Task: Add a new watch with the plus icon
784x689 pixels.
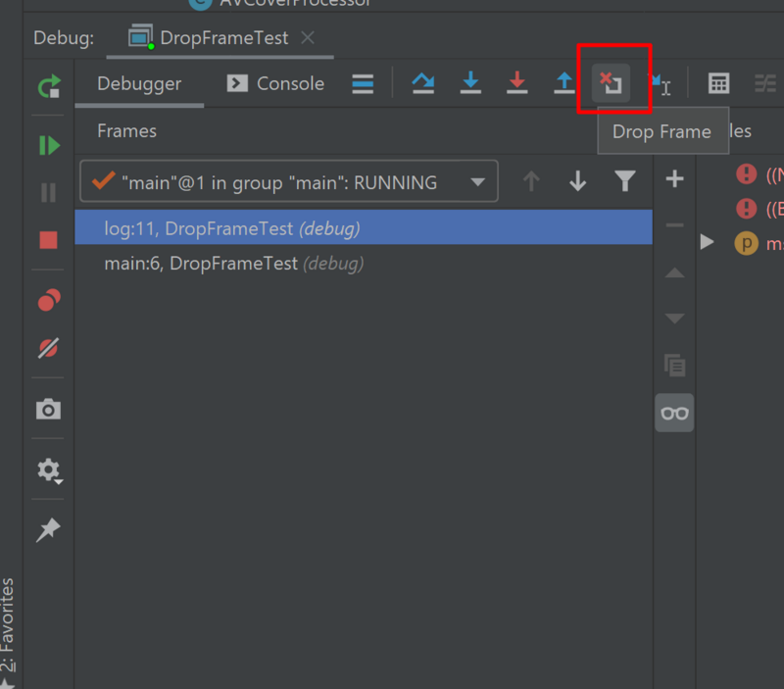Action: (x=674, y=178)
